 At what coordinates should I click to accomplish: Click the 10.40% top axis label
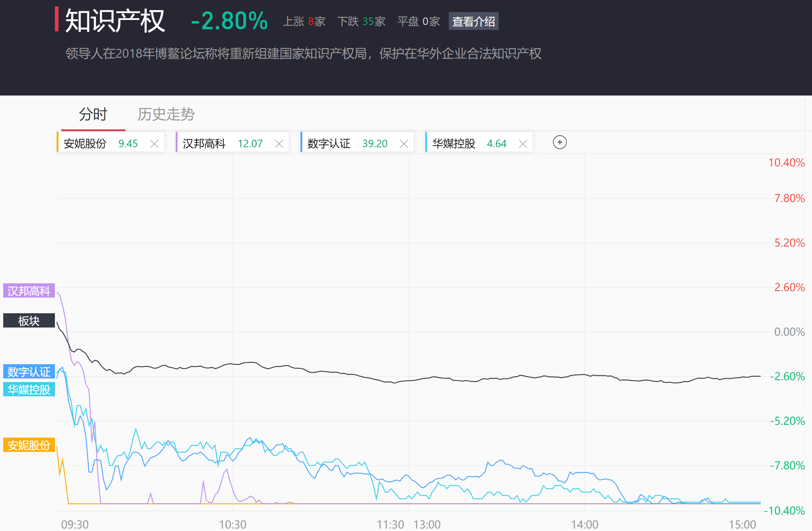pos(786,163)
